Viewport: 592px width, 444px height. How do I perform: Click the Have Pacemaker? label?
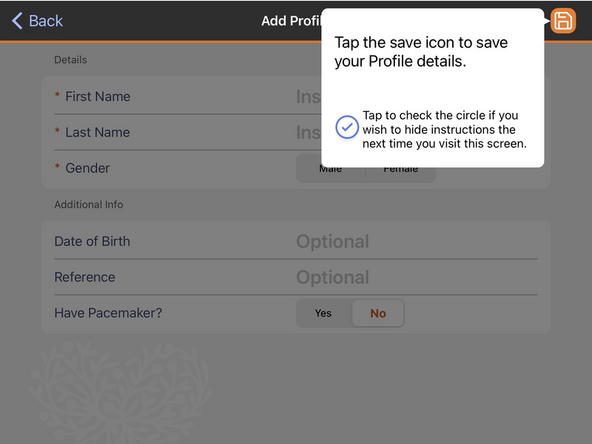click(108, 313)
